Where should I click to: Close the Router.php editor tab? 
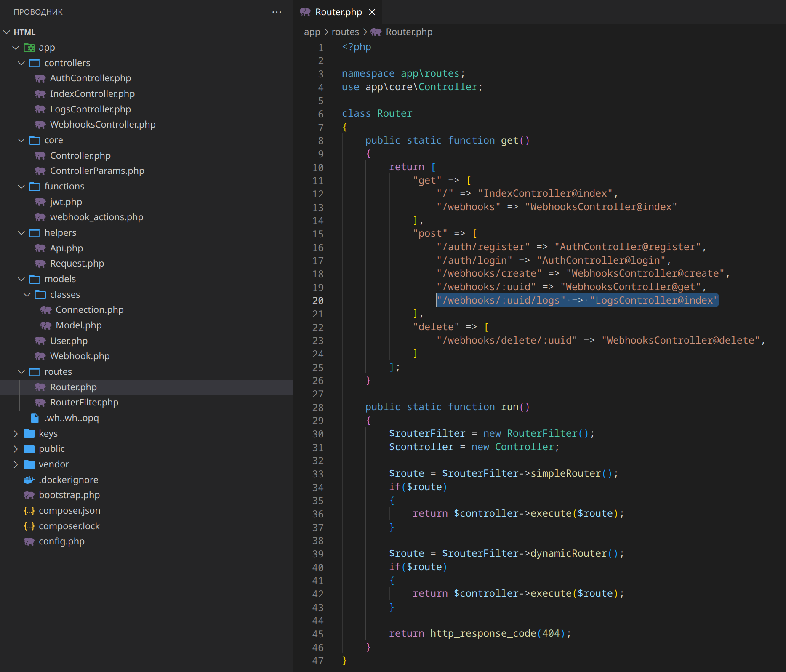(x=372, y=12)
